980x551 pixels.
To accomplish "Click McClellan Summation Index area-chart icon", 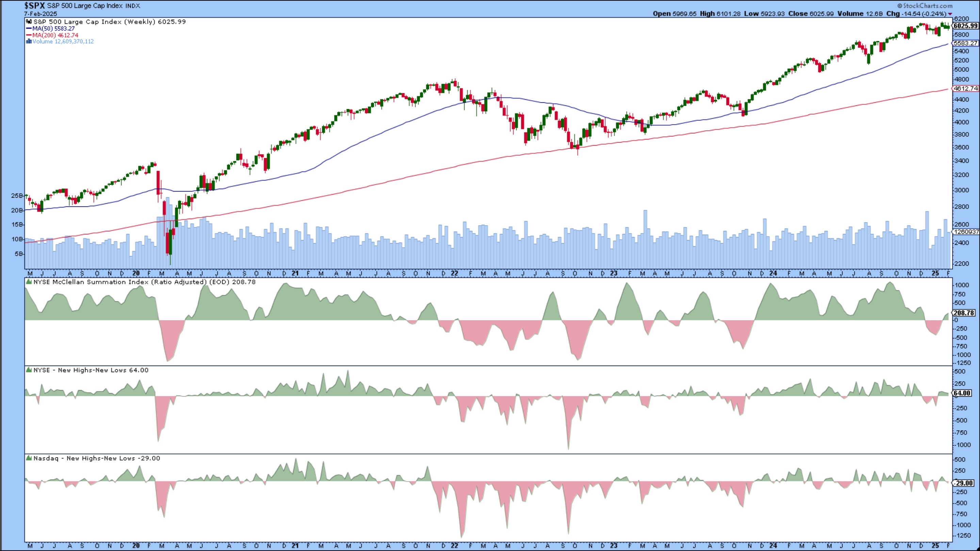I will 29,282.
